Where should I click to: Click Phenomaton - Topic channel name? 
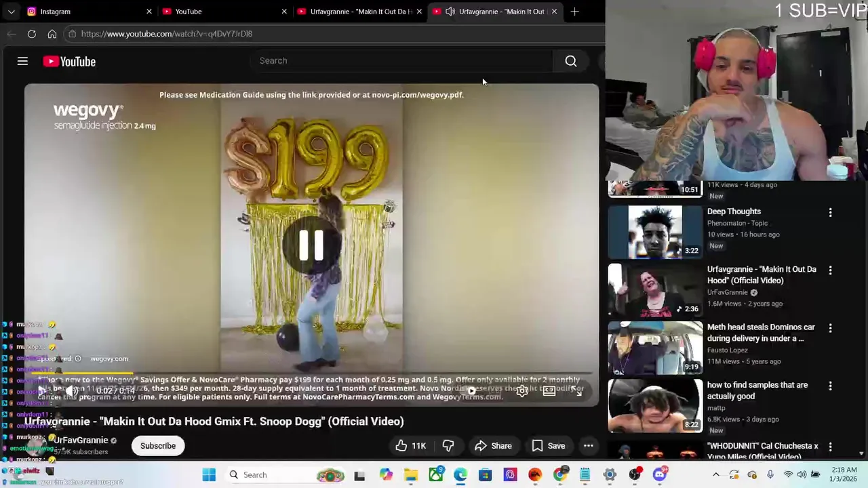point(738,223)
